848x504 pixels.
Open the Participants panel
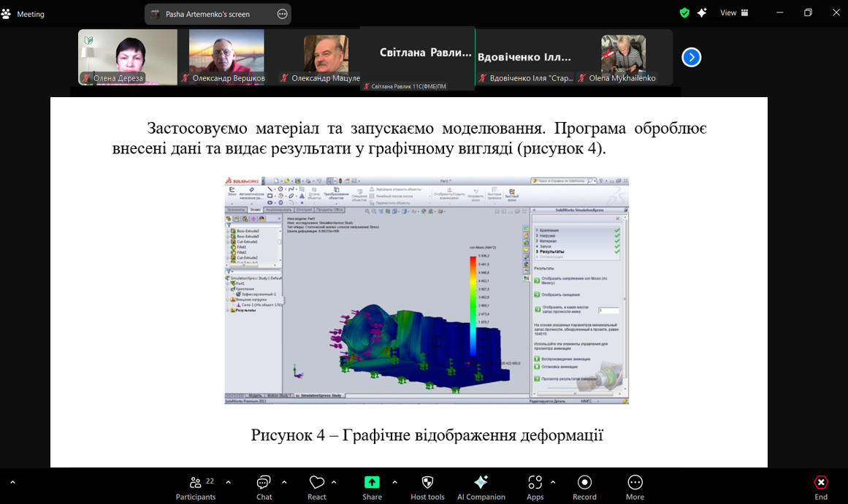click(195, 487)
